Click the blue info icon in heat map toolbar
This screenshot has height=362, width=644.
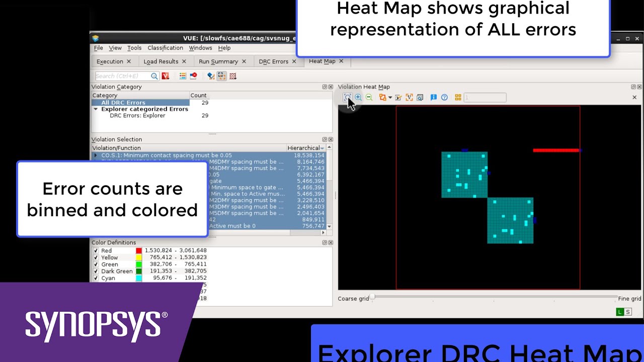click(433, 98)
